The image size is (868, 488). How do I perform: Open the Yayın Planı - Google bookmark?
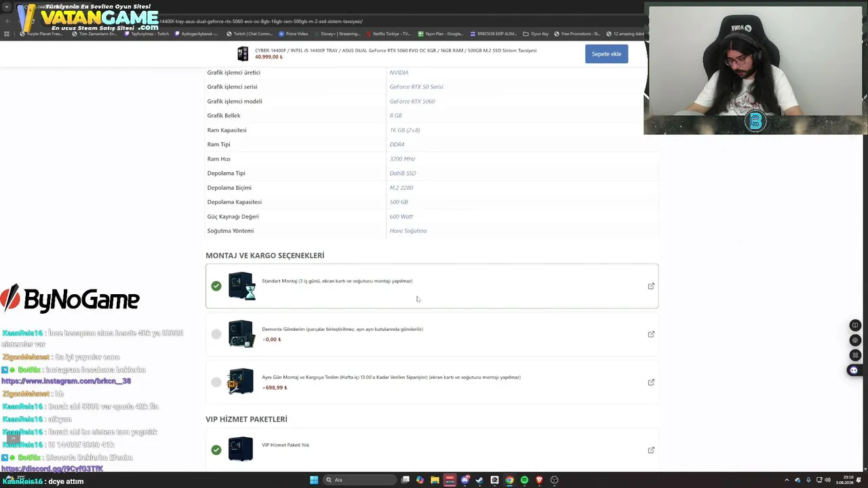pos(440,34)
